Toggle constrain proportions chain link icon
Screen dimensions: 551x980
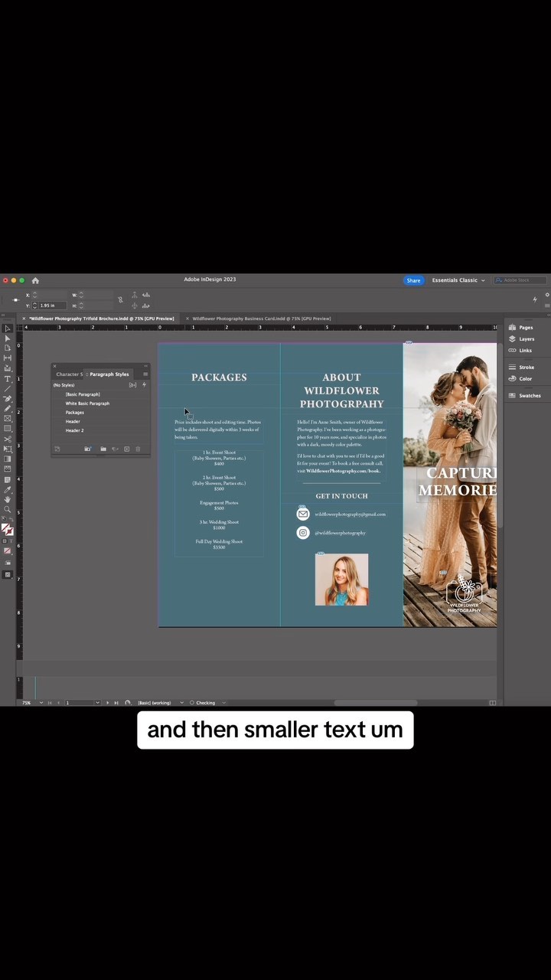(x=120, y=300)
